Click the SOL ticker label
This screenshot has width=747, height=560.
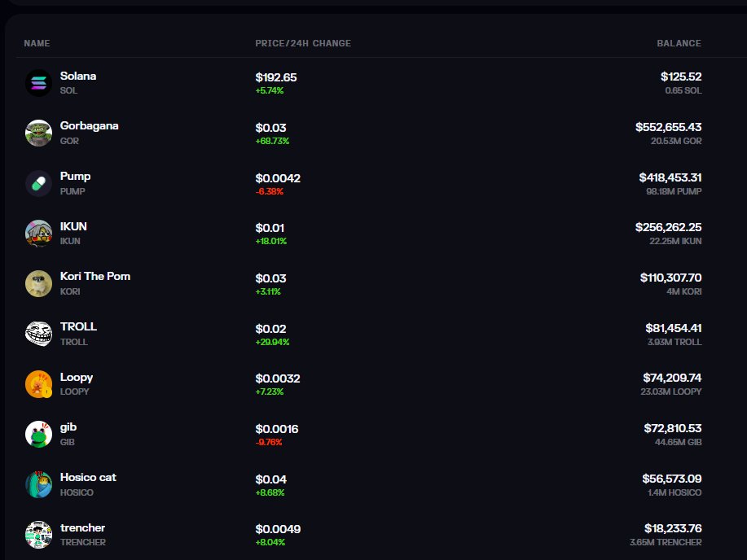pos(68,90)
